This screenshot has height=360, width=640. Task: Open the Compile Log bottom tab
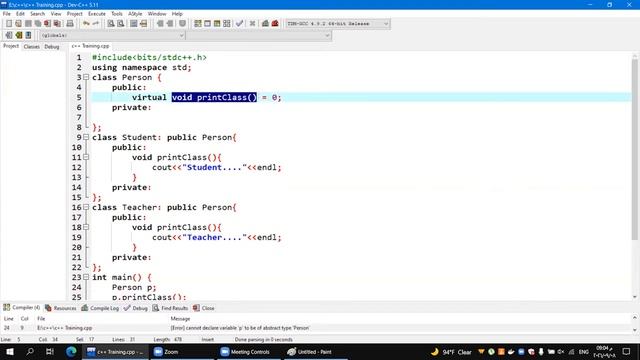(x=100, y=308)
